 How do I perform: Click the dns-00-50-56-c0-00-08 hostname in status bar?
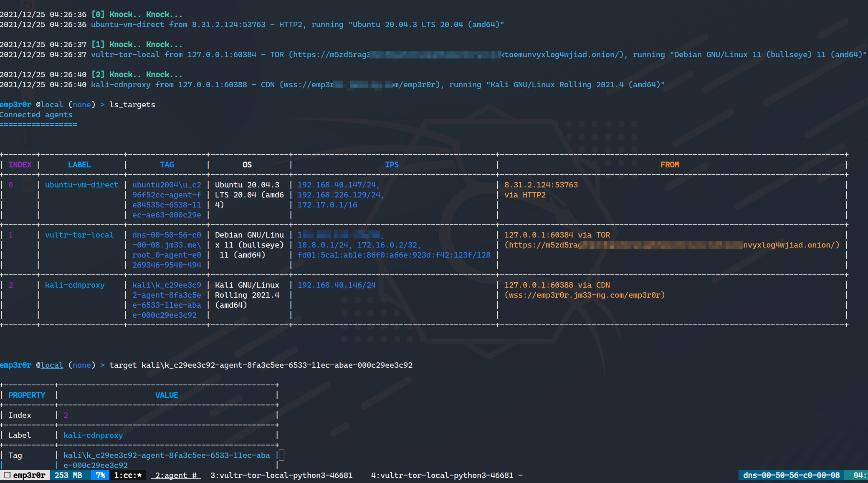[x=791, y=475]
